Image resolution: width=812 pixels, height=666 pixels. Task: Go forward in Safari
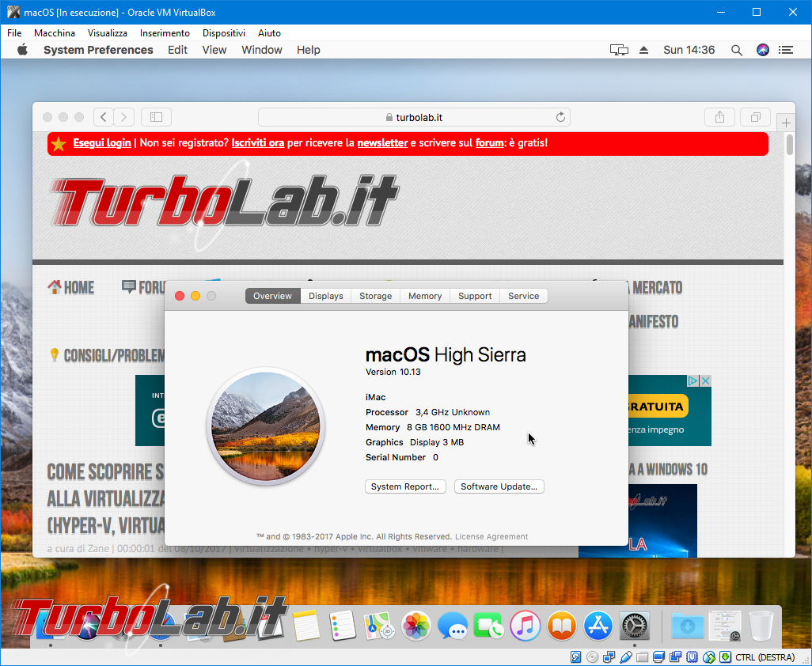(x=123, y=117)
